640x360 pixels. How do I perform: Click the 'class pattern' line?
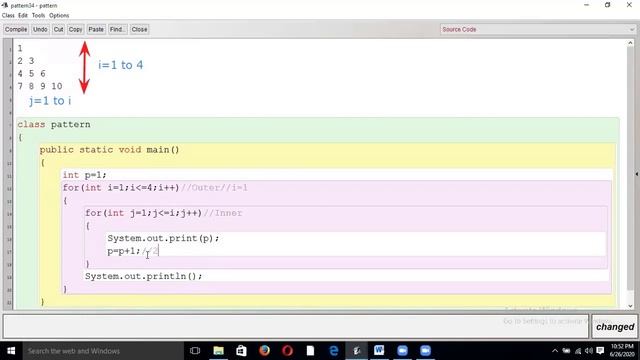54,124
